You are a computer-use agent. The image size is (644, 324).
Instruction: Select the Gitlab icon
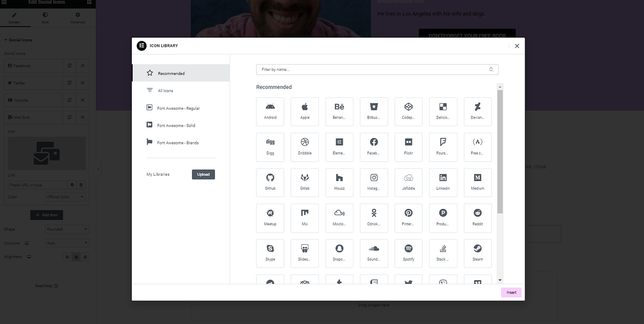[x=305, y=182]
